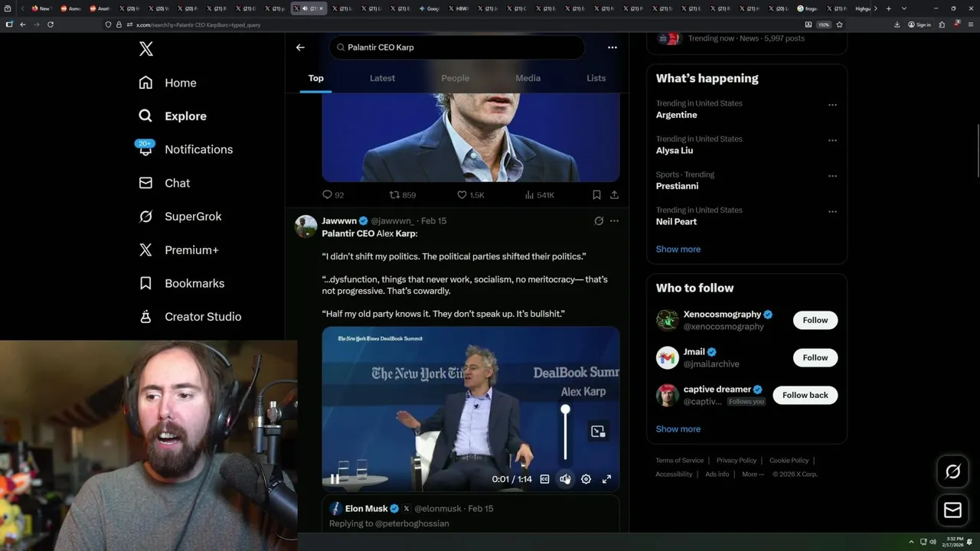Image resolution: width=980 pixels, height=551 pixels.
Task: Reply to post with 92 comments
Action: click(333, 195)
